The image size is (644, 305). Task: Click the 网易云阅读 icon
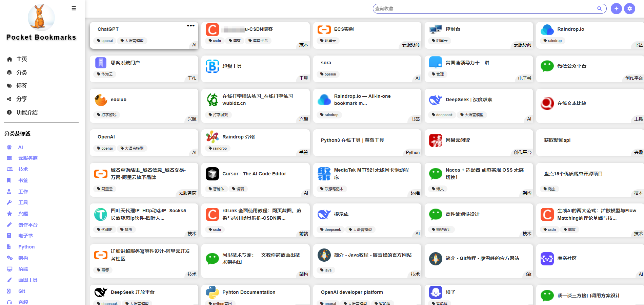pyautogui.click(x=436, y=140)
